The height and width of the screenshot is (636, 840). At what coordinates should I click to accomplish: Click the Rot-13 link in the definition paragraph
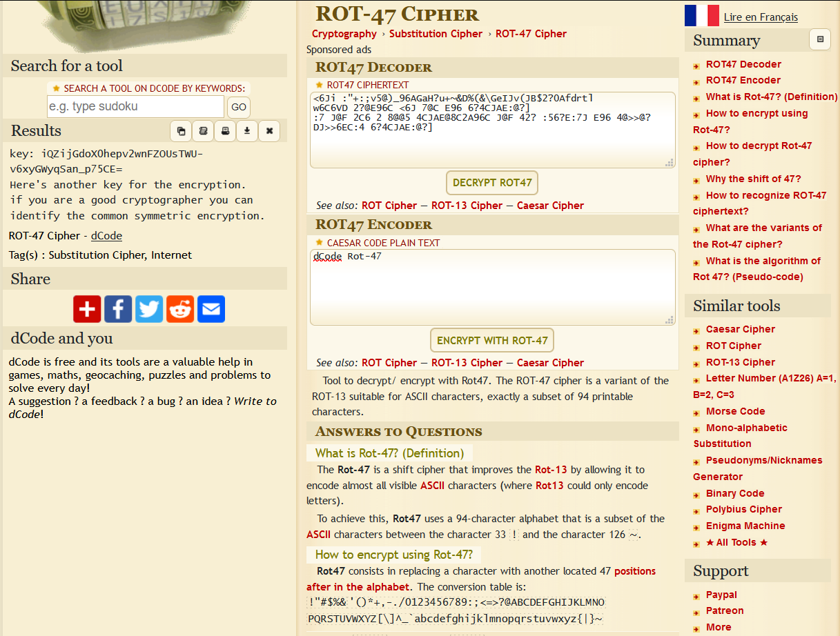(551, 470)
